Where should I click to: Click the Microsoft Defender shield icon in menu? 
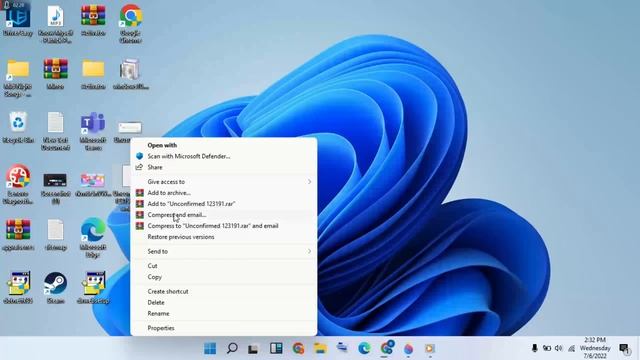pyautogui.click(x=140, y=156)
